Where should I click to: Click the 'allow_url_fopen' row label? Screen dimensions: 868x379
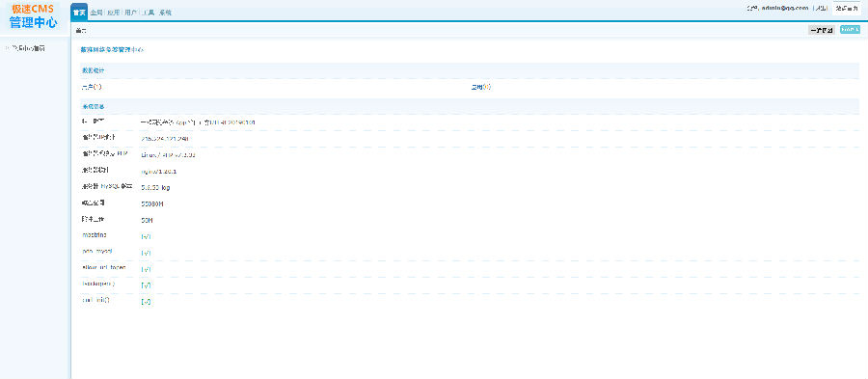pyautogui.click(x=103, y=267)
